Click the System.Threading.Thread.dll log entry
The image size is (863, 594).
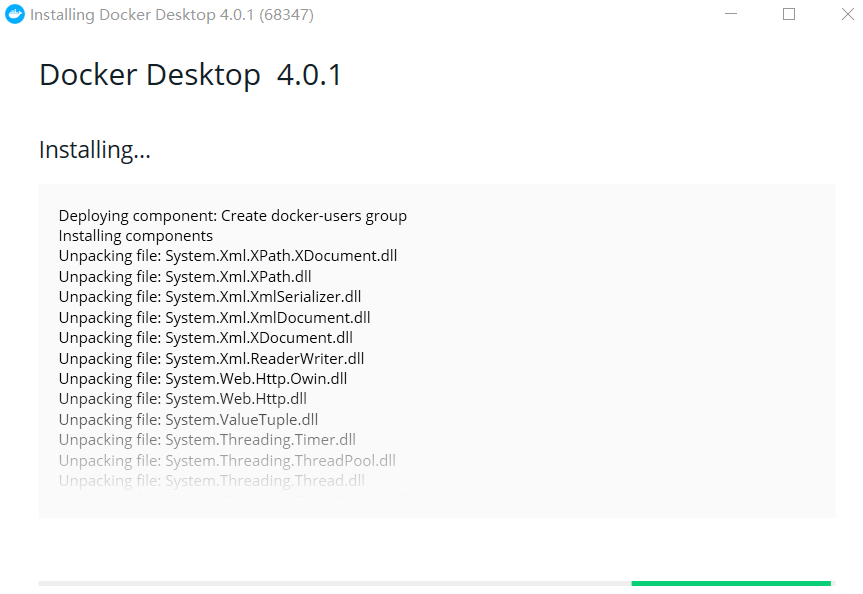click(211, 481)
